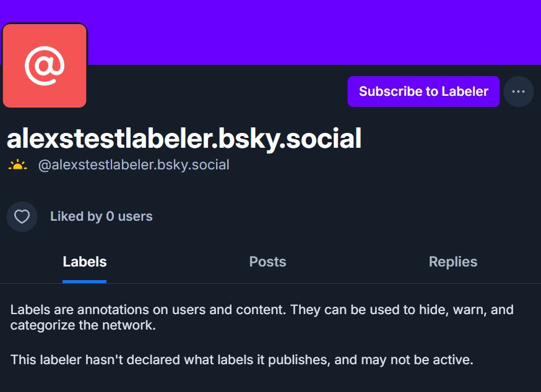Click the white @ symbol in the avatar
This screenshot has width=541, height=392.
pos(45,65)
